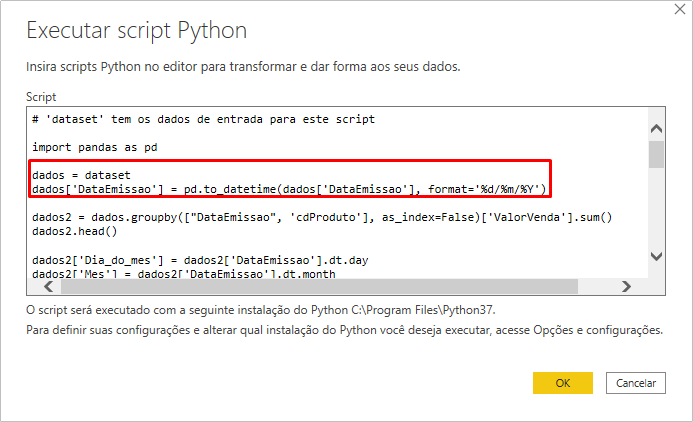Click the vertical scrollbar track below the thumb
Screen dimensions: 693x422
(656, 210)
